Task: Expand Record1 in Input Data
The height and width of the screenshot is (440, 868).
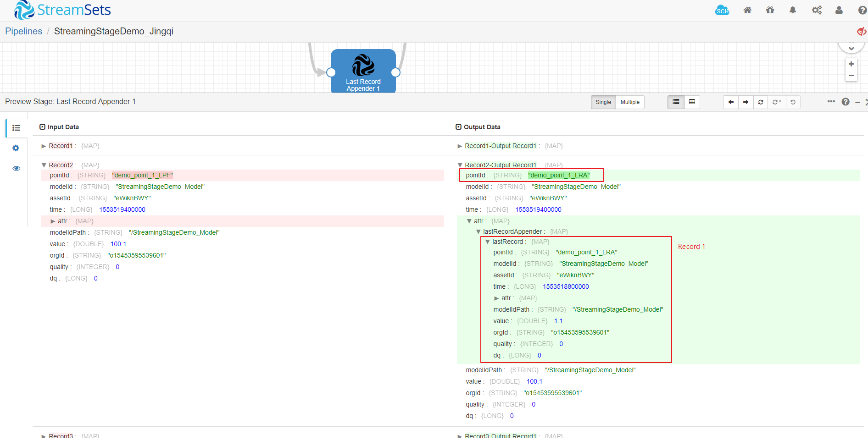Action: pyautogui.click(x=44, y=146)
